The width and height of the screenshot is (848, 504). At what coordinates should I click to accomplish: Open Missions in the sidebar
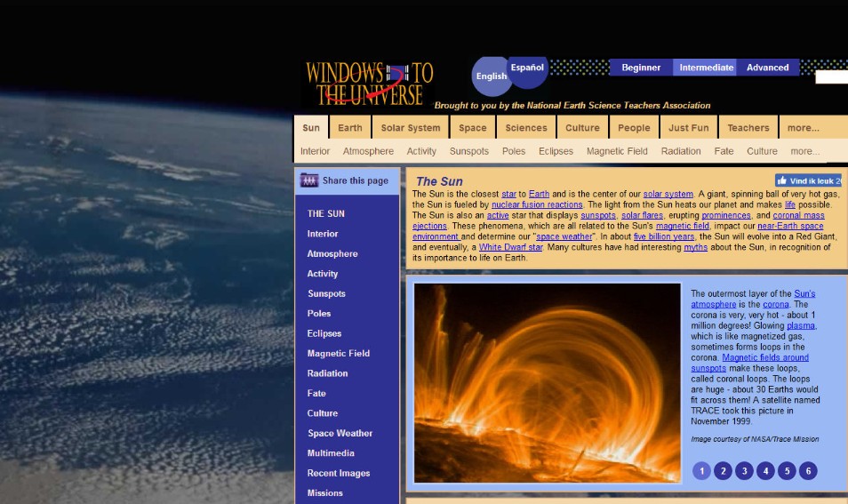(x=324, y=493)
